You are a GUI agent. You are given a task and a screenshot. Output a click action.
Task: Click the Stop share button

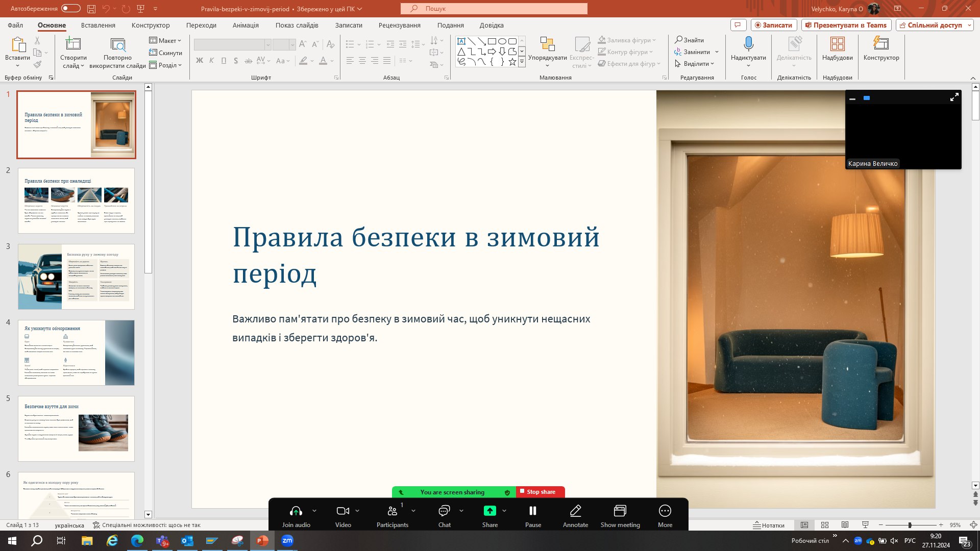[541, 492]
